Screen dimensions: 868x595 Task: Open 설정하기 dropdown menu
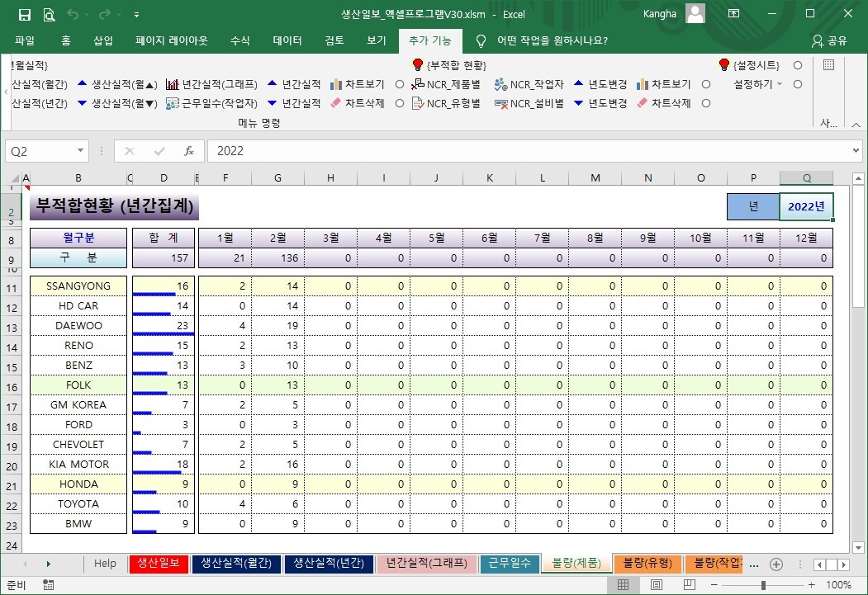[x=758, y=84]
